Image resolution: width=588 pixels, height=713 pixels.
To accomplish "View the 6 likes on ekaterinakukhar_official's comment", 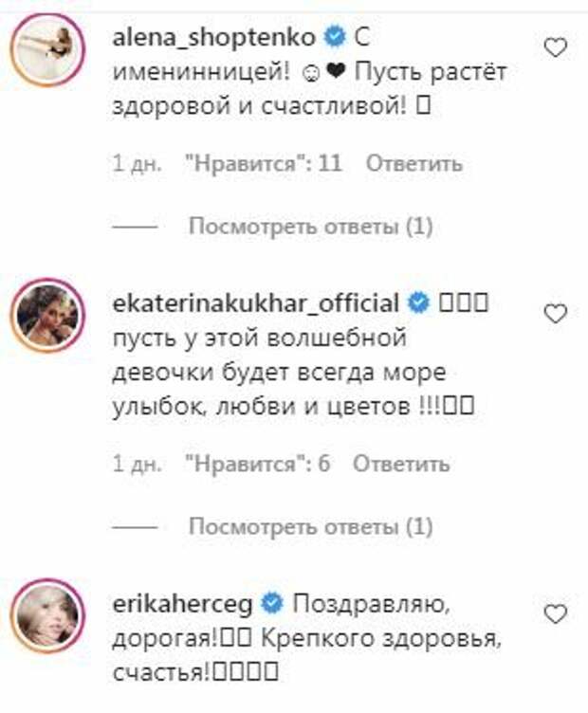I will point(257,464).
